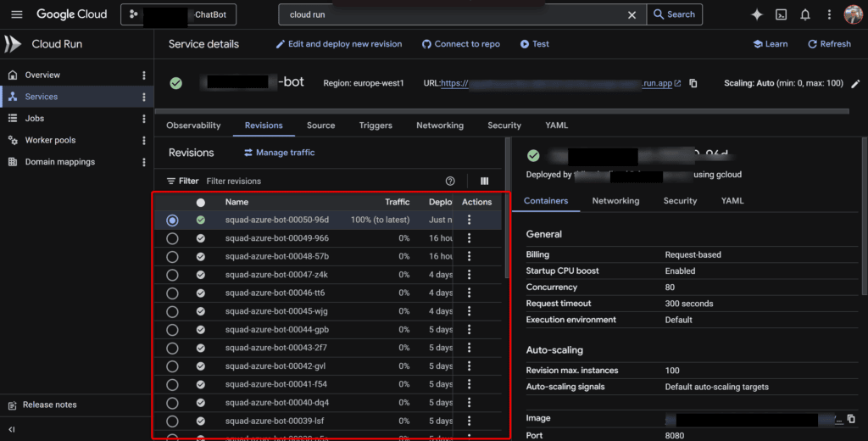Viewport: 868px width, 441px height.
Task: Open the notifications bell
Action: pos(805,14)
